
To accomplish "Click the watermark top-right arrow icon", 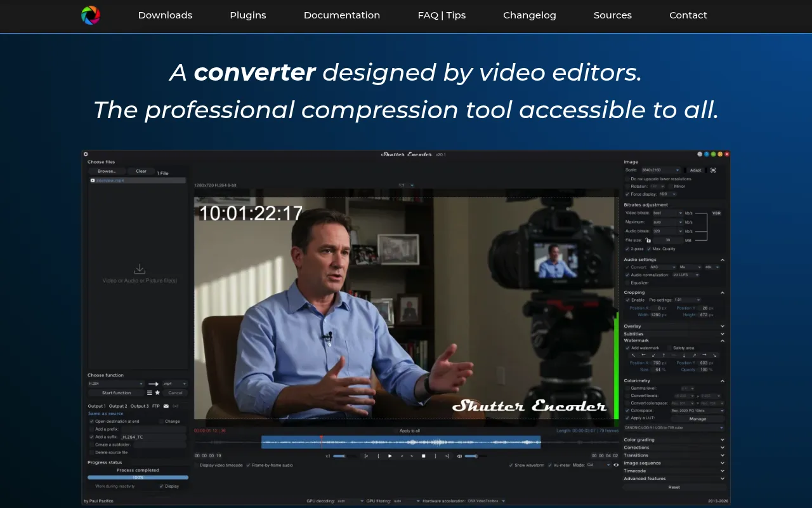I will point(694,355).
